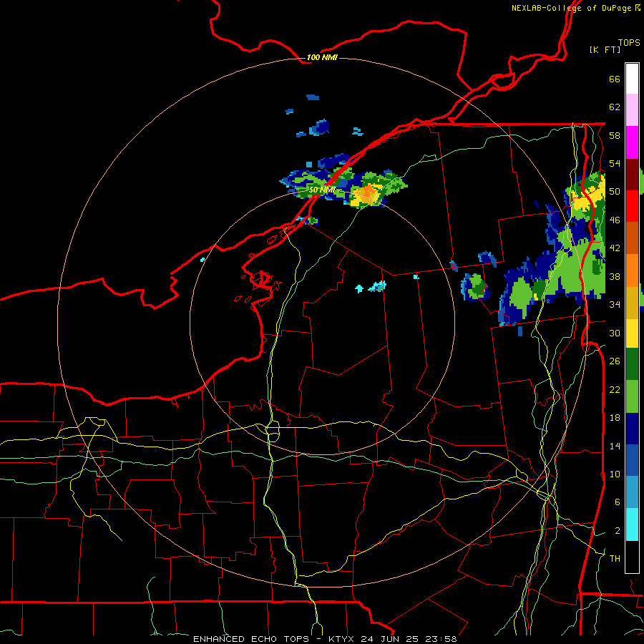Click the 26 value on the legend
The width and height of the screenshot is (644, 644).
click(x=615, y=361)
